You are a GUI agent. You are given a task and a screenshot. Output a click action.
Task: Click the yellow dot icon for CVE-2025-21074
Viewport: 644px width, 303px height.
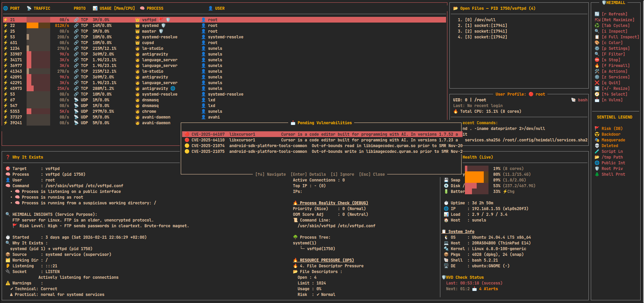(x=187, y=146)
